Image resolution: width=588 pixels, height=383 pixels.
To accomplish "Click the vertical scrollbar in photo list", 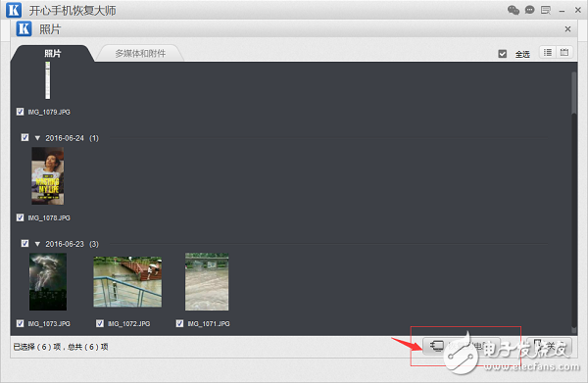I will 574,203.
